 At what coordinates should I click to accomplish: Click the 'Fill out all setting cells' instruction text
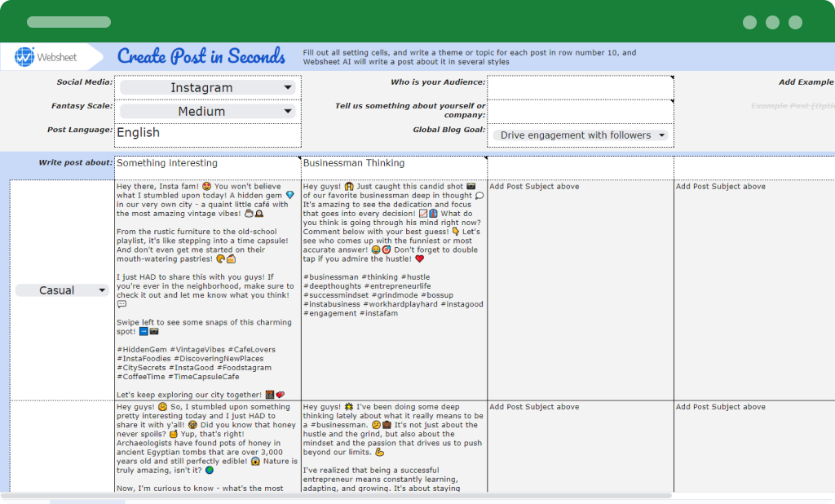(470, 57)
